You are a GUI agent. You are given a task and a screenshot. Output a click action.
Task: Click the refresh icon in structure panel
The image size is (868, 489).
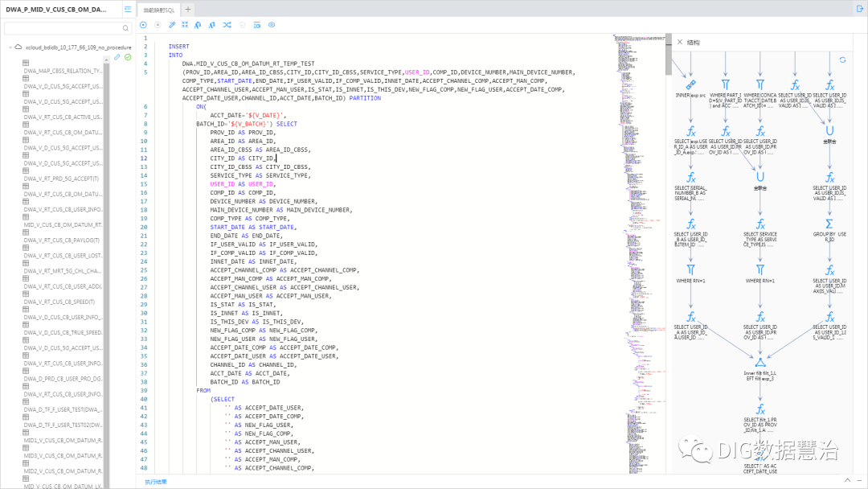point(842,60)
